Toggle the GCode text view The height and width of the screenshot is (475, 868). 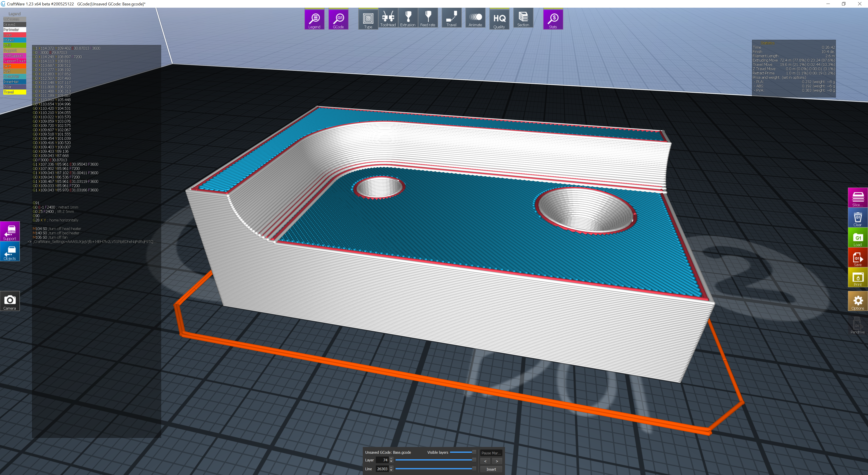point(338,19)
